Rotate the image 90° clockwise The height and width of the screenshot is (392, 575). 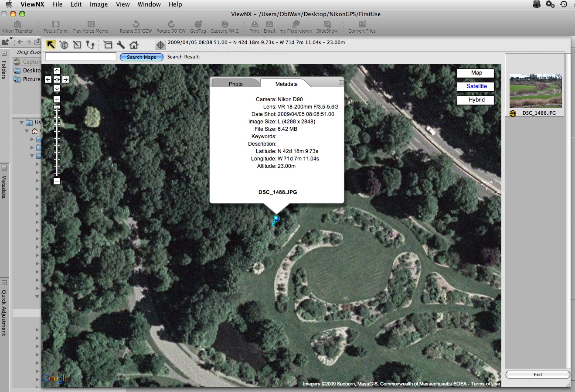click(x=171, y=27)
